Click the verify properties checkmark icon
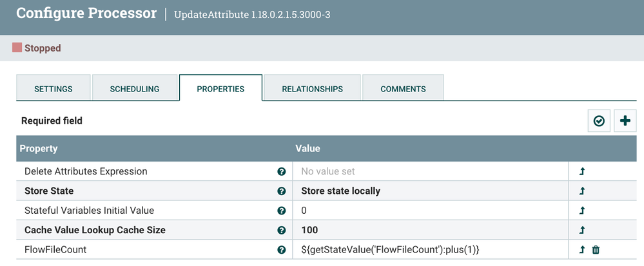The image size is (644, 266). (x=599, y=120)
